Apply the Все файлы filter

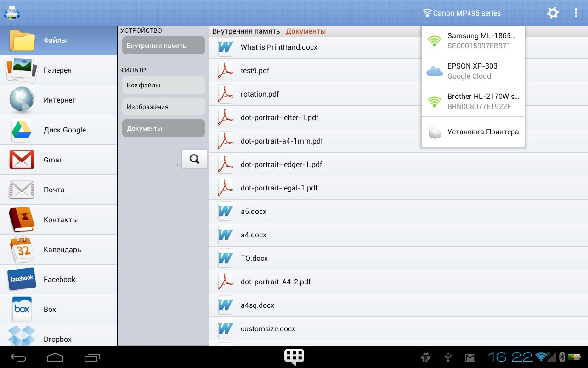pyautogui.click(x=163, y=85)
